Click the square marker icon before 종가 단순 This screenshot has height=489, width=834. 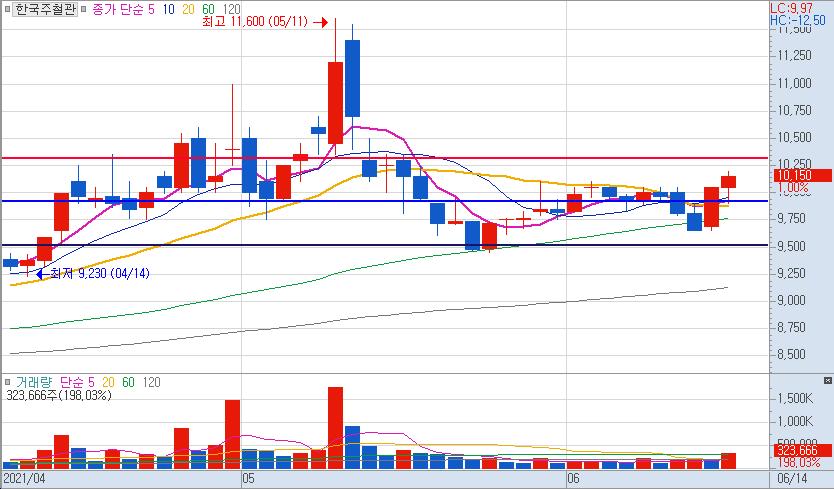pos(84,9)
